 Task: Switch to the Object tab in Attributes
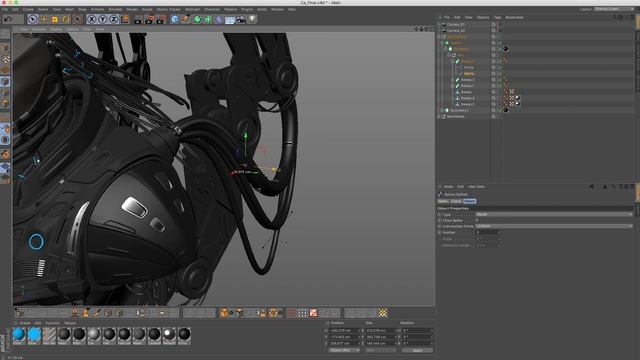[469, 201]
